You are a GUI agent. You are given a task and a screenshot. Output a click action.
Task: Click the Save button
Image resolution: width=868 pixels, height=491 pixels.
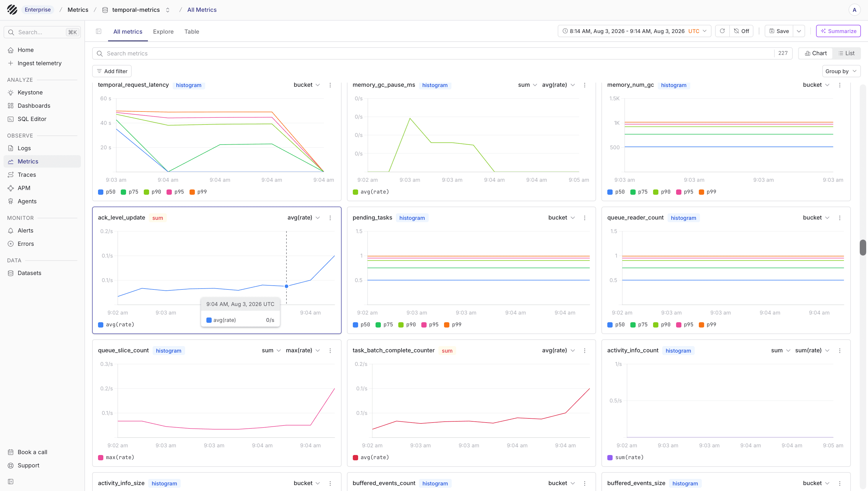(x=779, y=31)
